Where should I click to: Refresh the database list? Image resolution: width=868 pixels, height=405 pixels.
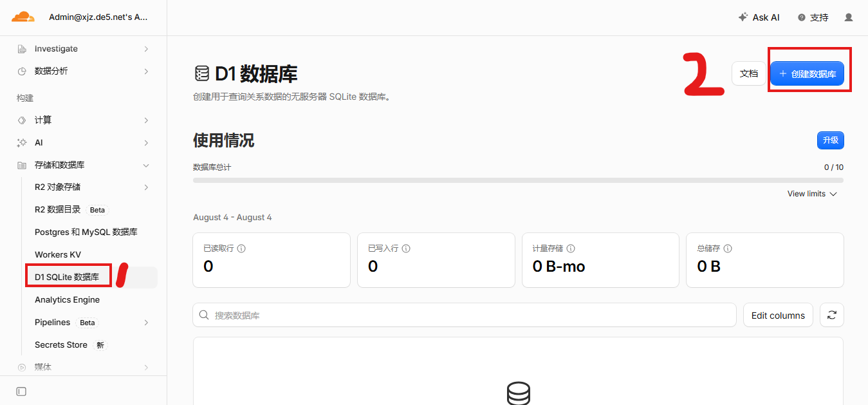pos(832,315)
